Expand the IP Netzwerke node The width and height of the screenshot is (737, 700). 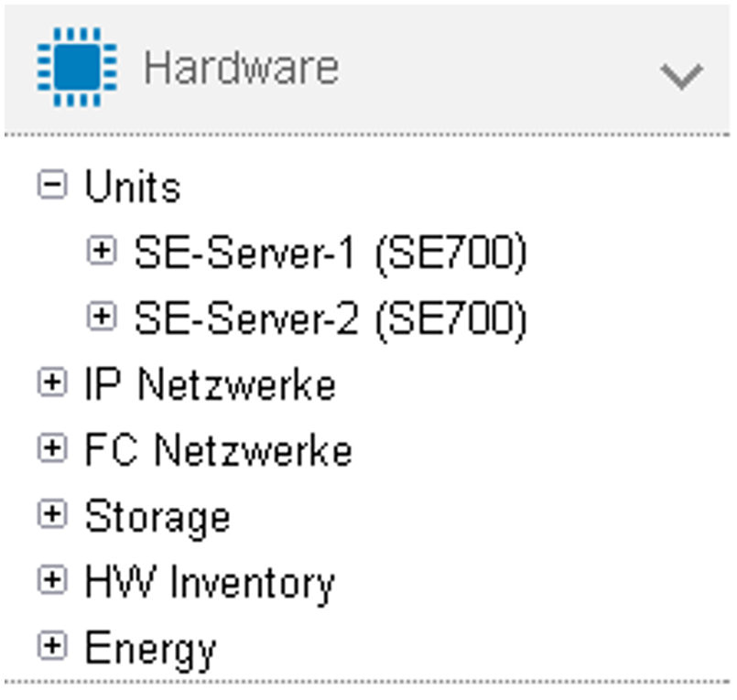[x=51, y=382]
